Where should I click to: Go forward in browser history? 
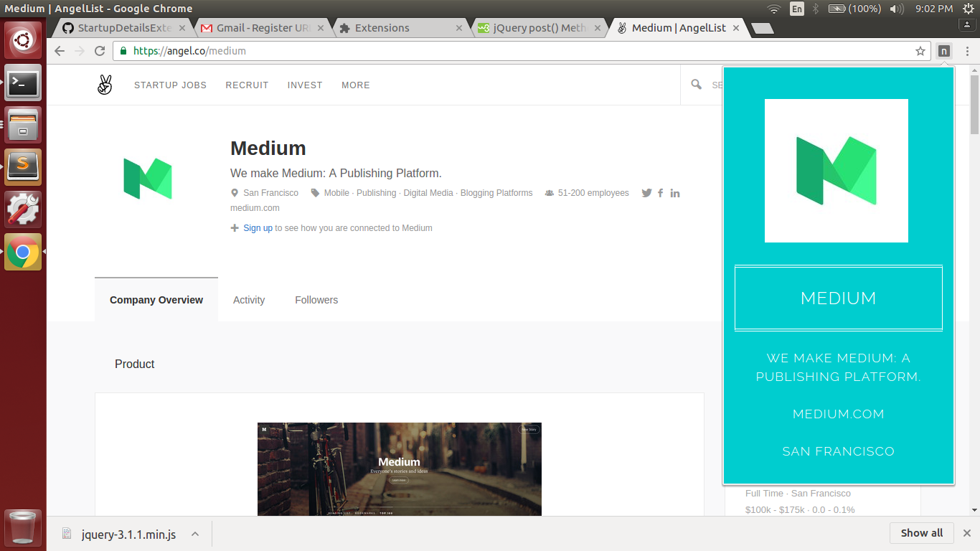click(80, 51)
